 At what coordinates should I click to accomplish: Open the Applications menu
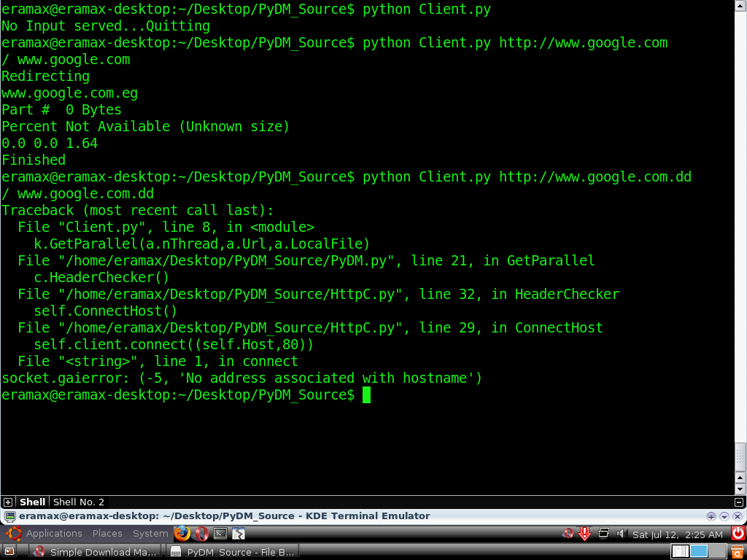(x=54, y=533)
